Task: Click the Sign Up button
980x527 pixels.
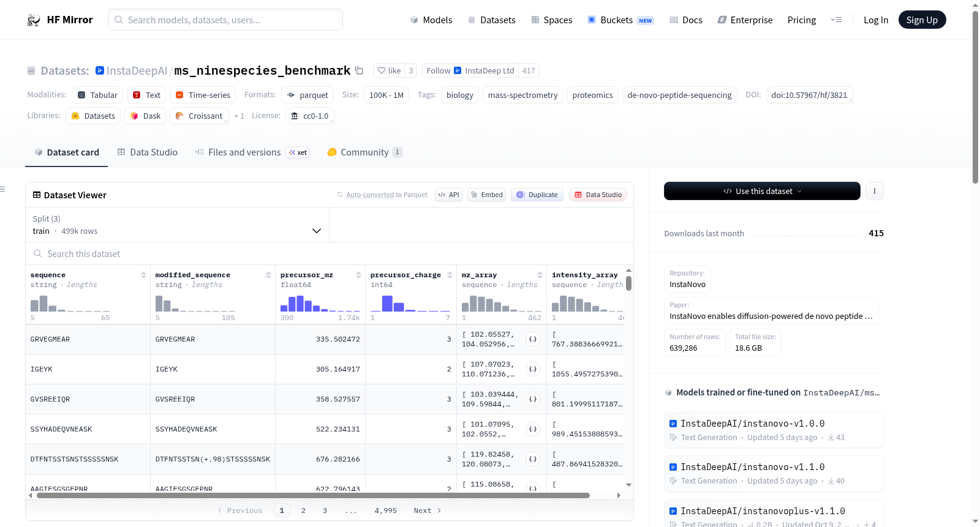Action: coord(922,20)
